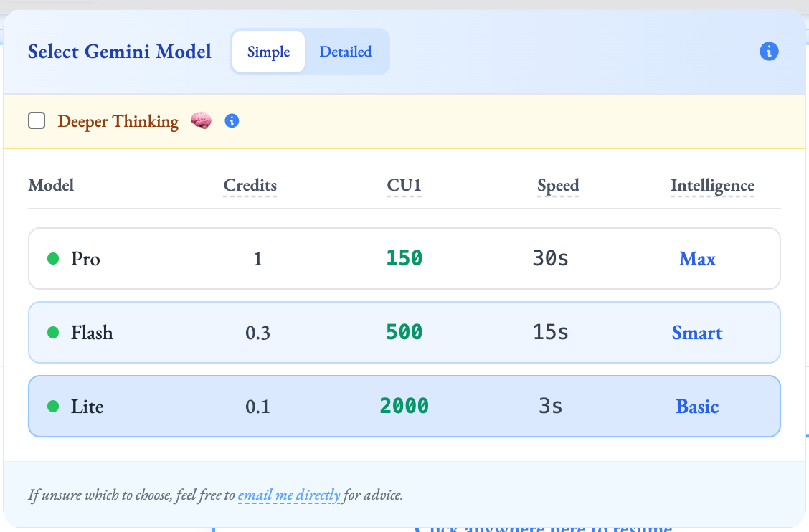Click the Deeper Thinking label text

point(118,121)
